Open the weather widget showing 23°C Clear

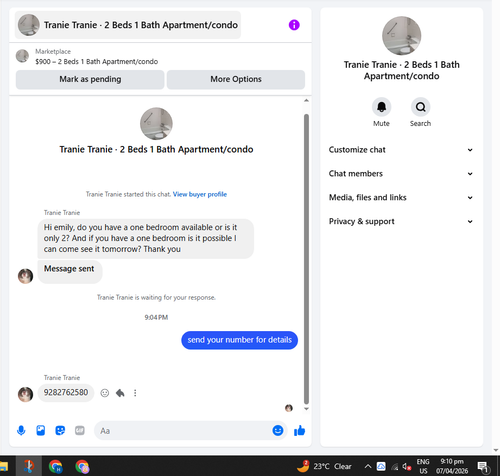[x=324, y=466]
